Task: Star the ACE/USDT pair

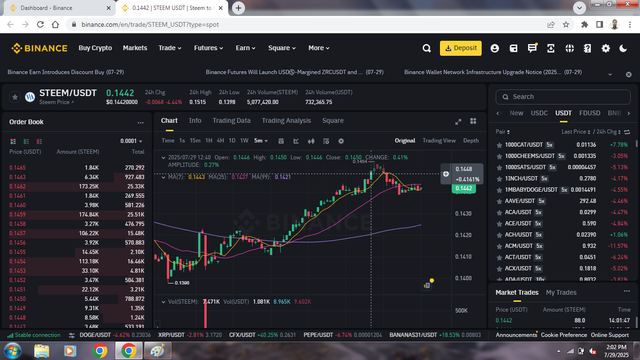Action: coord(499,224)
